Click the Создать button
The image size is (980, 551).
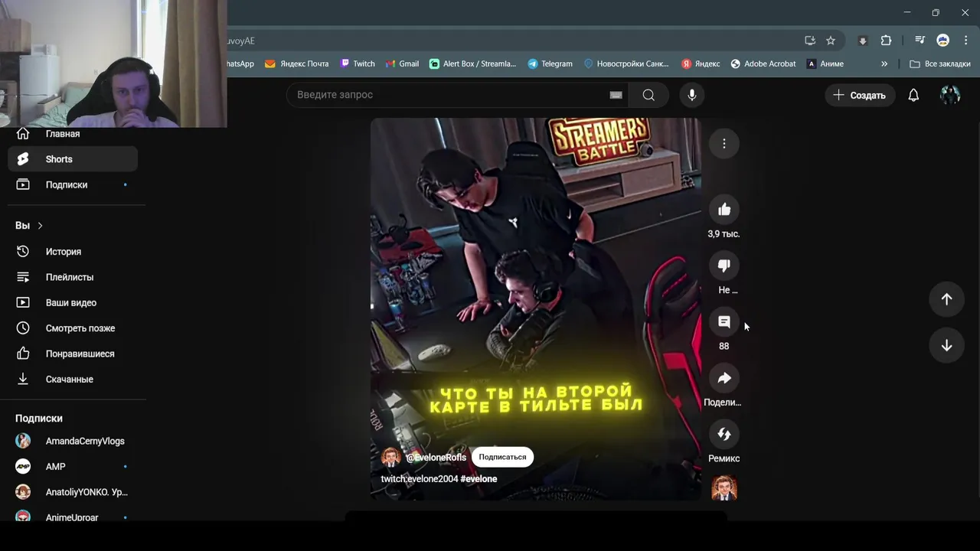point(860,95)
